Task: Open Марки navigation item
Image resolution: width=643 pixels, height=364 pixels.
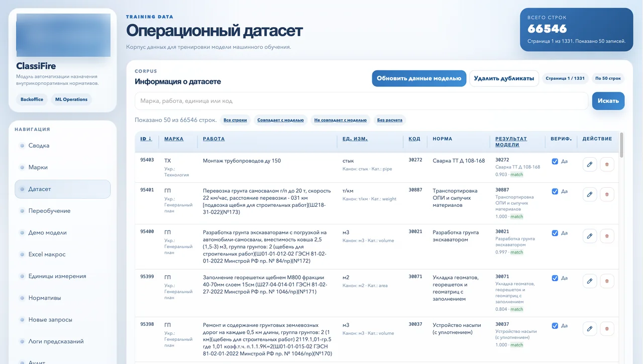Action: (62, 167)
